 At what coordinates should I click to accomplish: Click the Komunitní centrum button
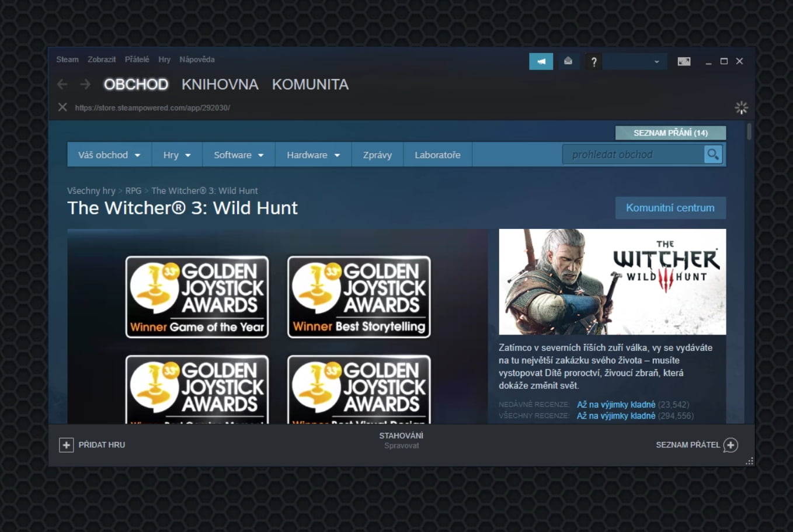coord(670,208)
